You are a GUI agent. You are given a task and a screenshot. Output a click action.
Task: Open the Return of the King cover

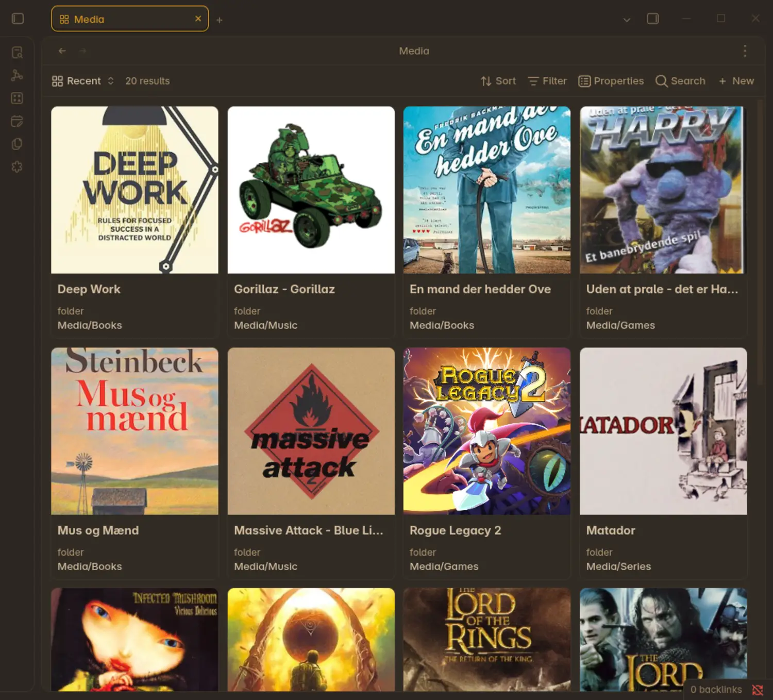(x=487, y=640)
